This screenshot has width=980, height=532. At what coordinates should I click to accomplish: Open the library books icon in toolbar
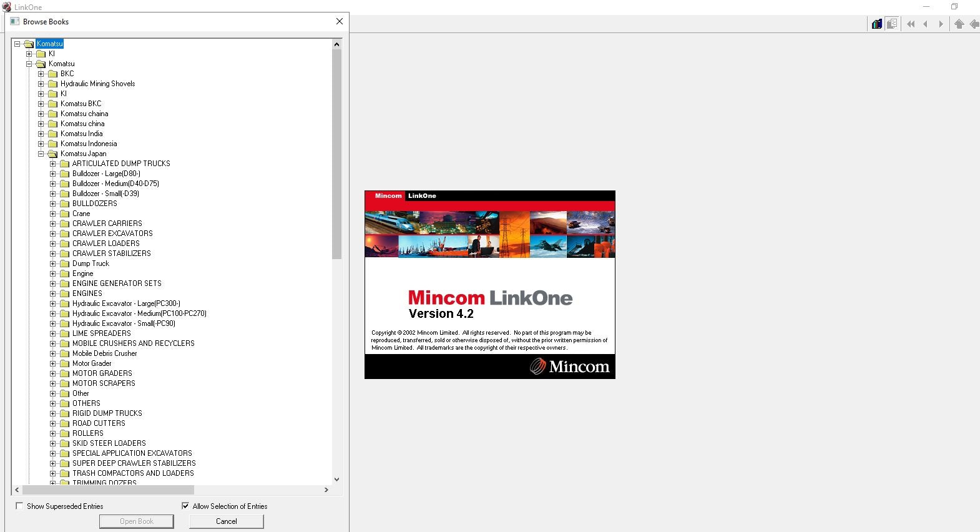pyautogui.click(x=877, y=24)
